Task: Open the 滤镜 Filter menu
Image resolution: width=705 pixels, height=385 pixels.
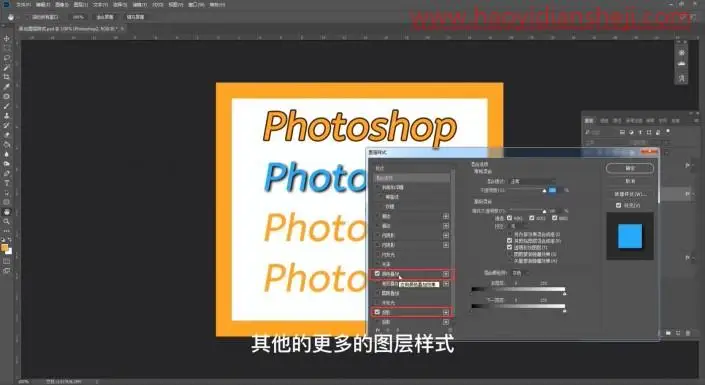Action: (139, 4)
